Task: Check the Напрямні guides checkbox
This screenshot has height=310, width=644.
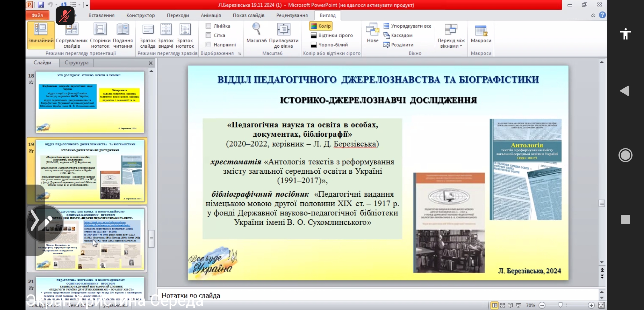Action: 208,44
